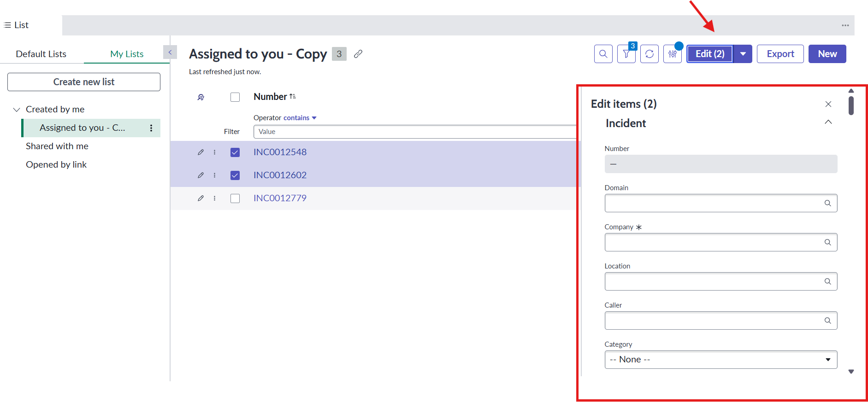Close the Edit items panel
This screenshot has height=402, width=868.
click(828, 104)
